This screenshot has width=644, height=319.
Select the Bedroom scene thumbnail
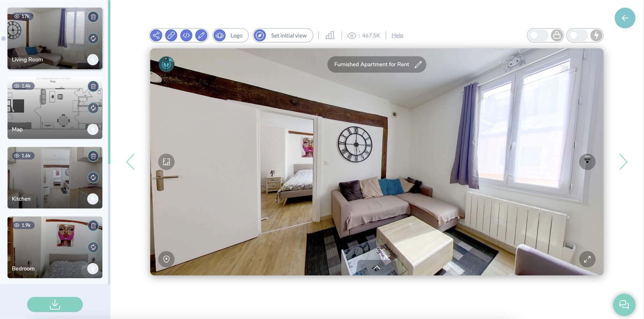(48, 247)
